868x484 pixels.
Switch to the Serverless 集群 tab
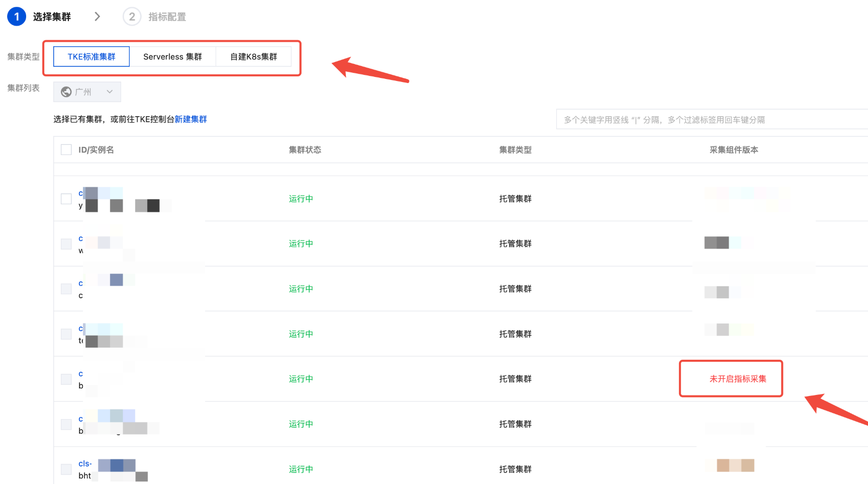tap(172, 57)
